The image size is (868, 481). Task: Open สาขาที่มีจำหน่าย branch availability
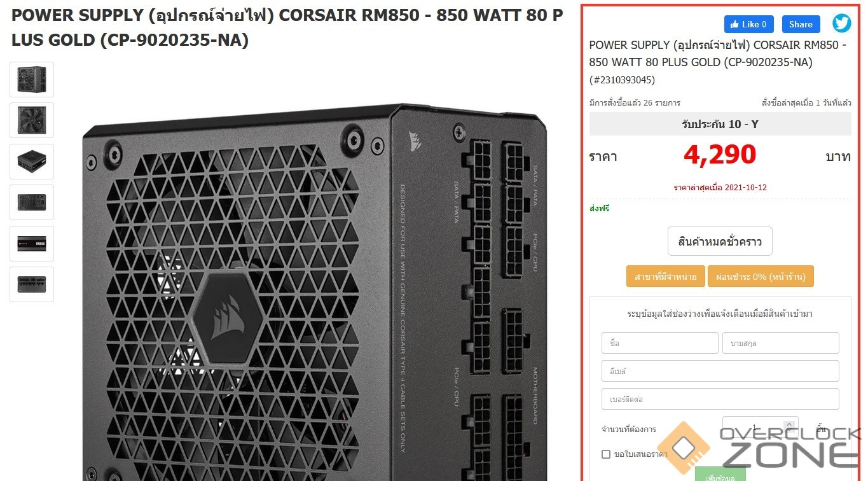665,277
